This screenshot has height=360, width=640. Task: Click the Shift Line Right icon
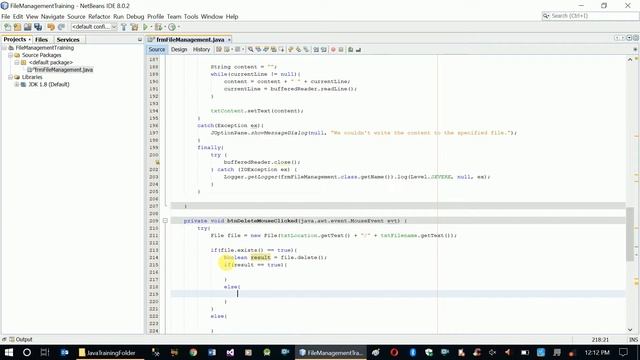click(324, 49)
